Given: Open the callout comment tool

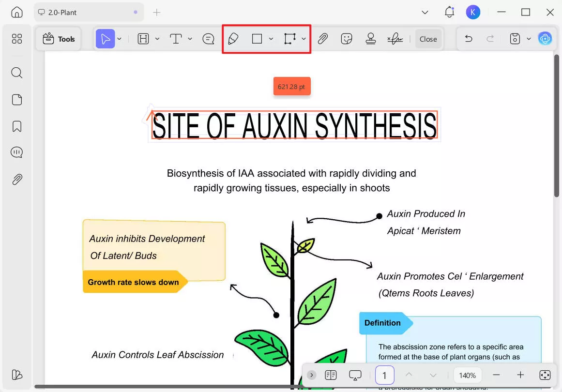Looking at the screenshot, I should [208, 39].
